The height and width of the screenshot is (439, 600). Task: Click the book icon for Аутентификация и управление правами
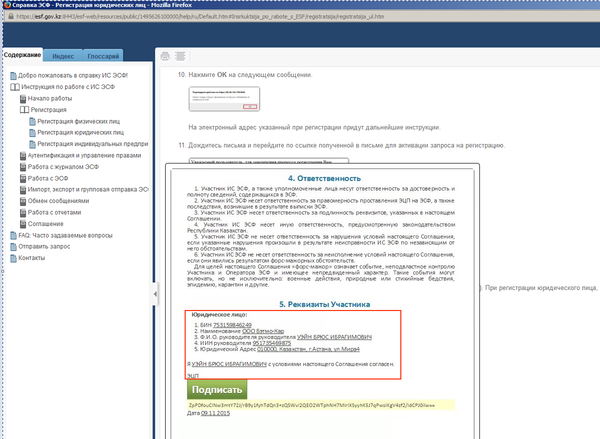point(23,155)
